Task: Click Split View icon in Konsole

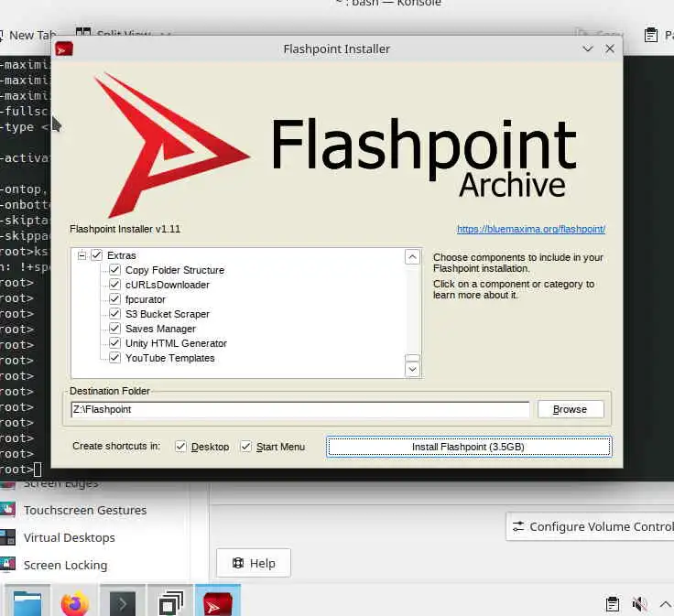Action: [x=83, y=32]
